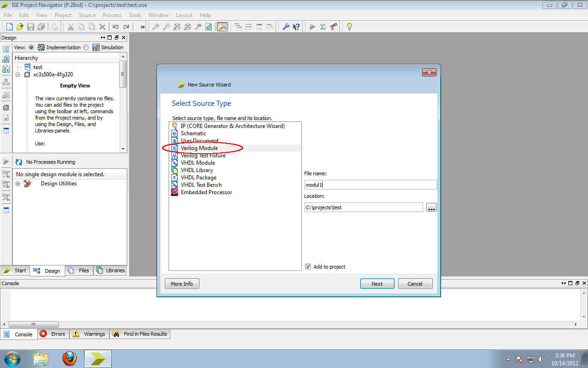Uncheck the Add to project checkbox

point(308,266)
